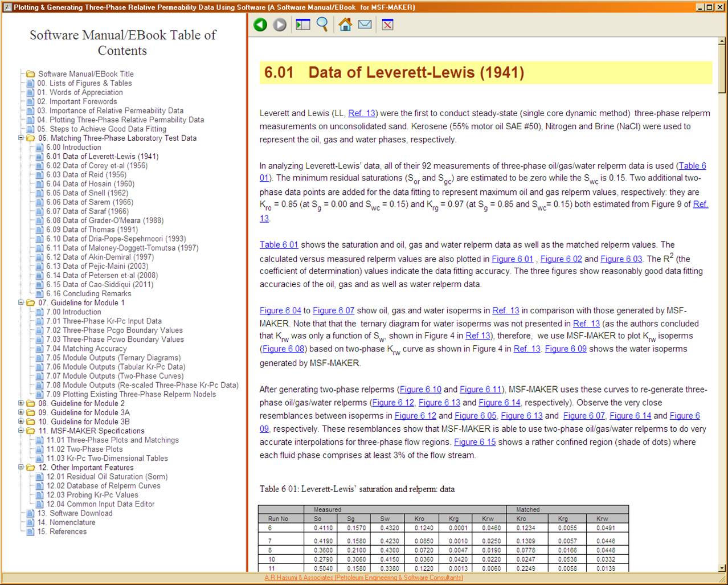
Task: Go to the Home page icon
Action: coord(345,24)
